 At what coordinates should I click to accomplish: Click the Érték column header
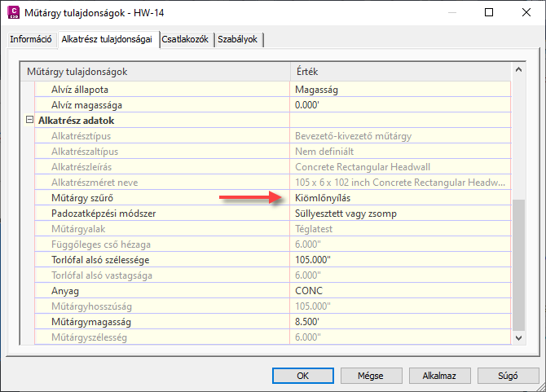399,72
